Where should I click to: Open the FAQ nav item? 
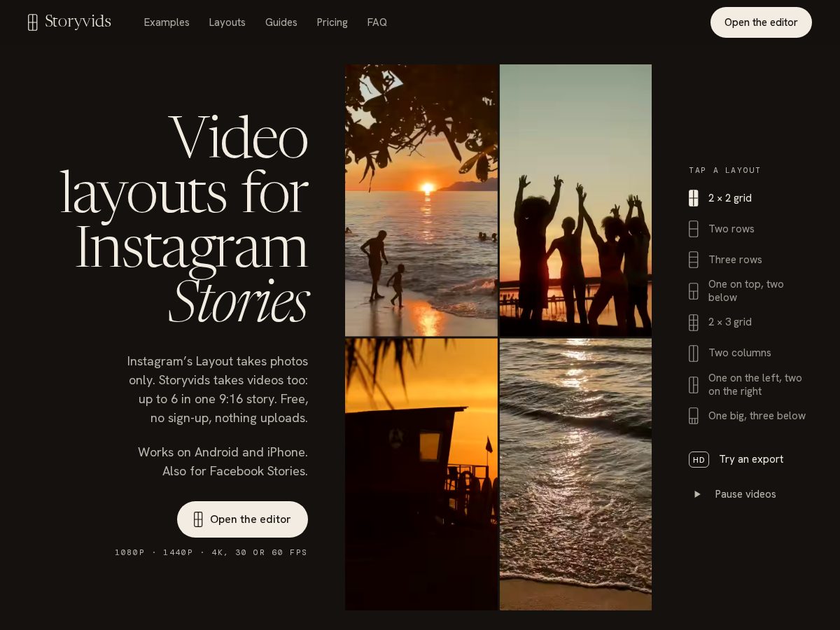(377, 22)
